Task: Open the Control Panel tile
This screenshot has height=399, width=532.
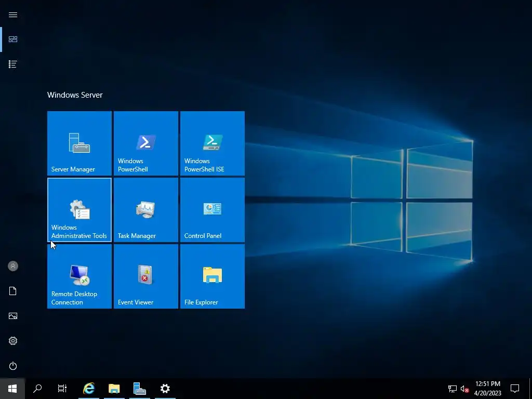Action: coord(212,210)
